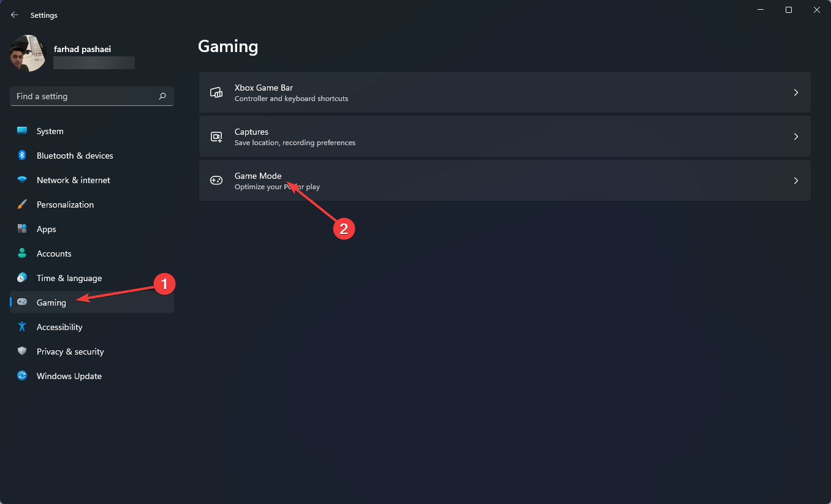The width and height of the screenshot is (831, 504).
Task: Click the Accounts person icon
Action: (22, 254)
